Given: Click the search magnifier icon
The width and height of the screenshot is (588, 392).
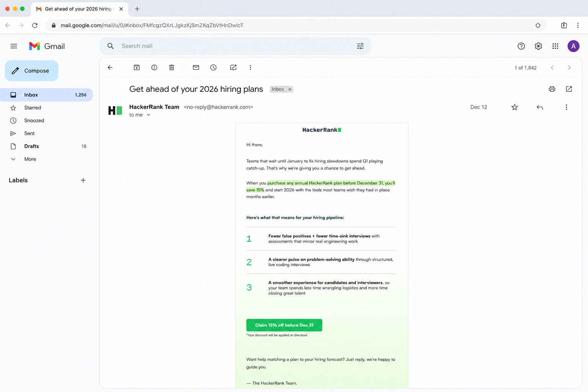Looking at the screenshot, I should (x=111, y=46).
